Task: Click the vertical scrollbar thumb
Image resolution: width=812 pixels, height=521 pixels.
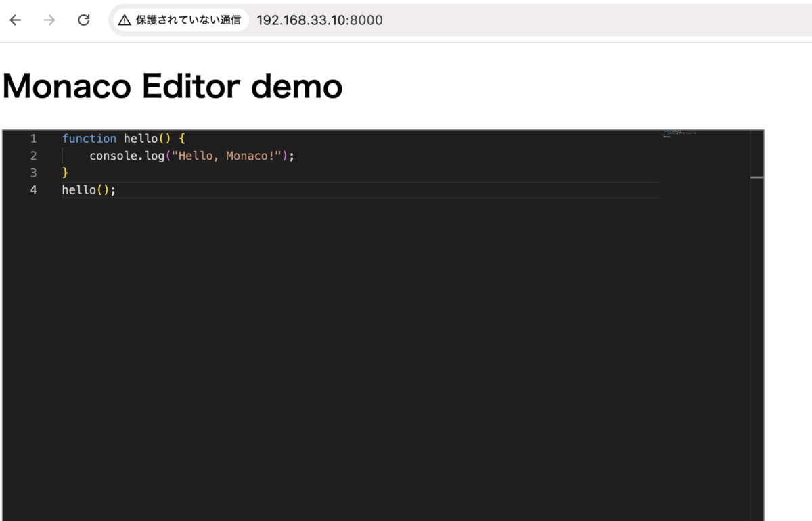Action: click(x=756, y=177)
